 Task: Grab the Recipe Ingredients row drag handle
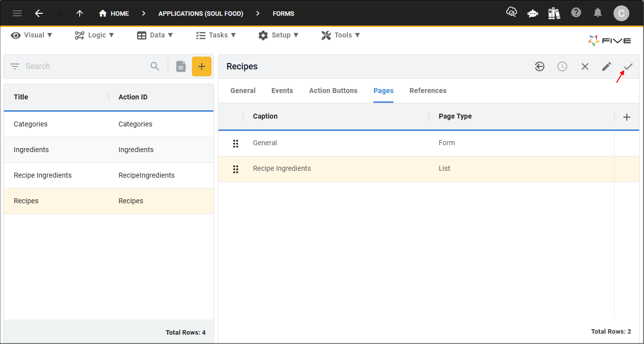click(236, 169)
